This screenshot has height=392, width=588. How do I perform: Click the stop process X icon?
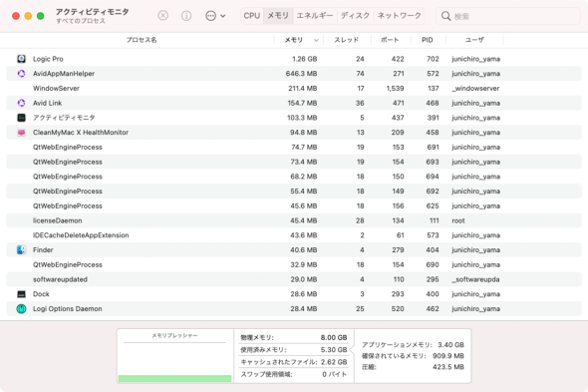click(162, 15)
